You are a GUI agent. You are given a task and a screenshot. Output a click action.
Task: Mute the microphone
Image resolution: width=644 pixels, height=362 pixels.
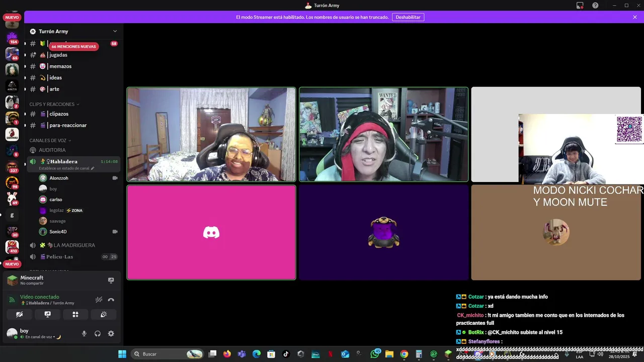[x=84, y=333]
